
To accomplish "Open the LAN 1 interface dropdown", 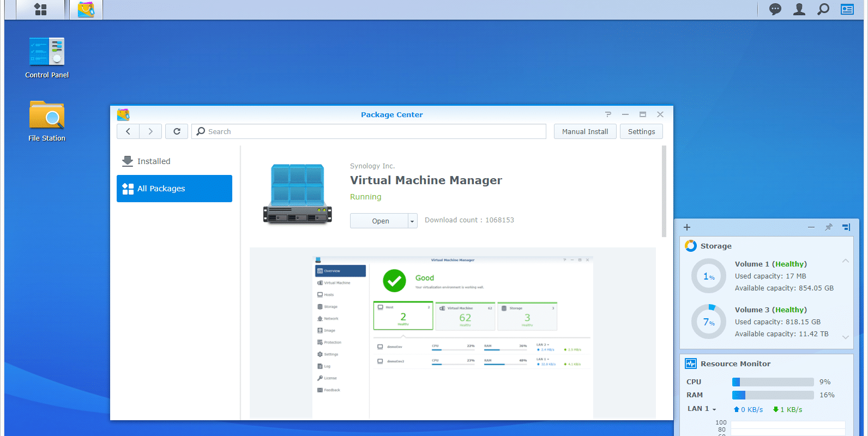I will [x=714, y=409].
